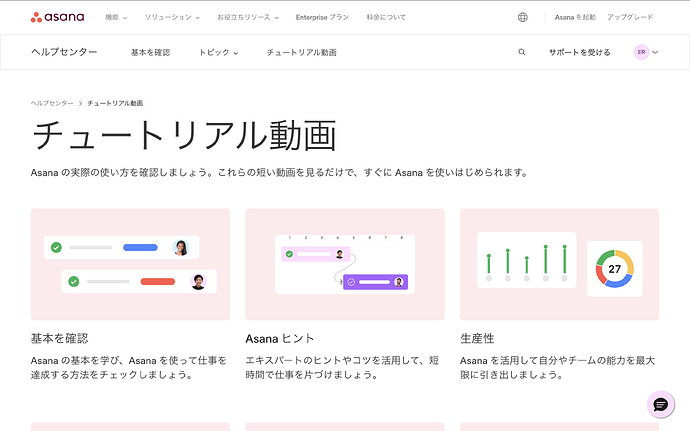690x431 pixels.
Task: Click the ER user avatar
Action: tap(641, 52)
